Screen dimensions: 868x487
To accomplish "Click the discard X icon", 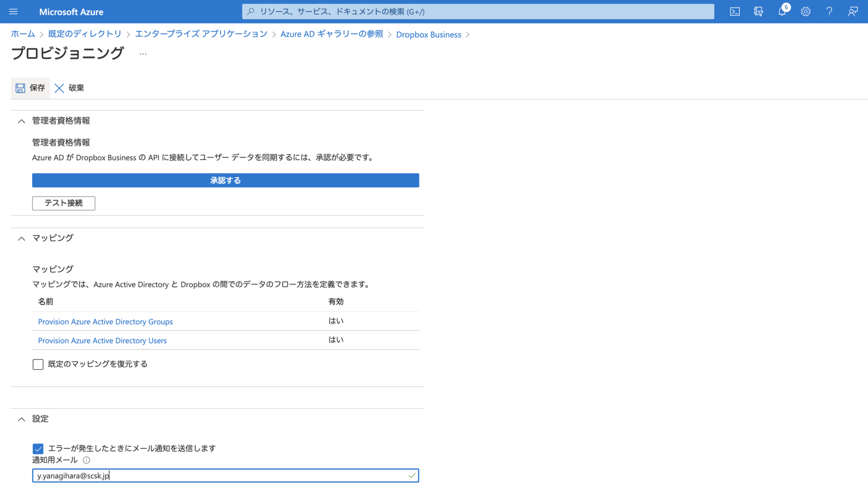I will coord(59,88).
